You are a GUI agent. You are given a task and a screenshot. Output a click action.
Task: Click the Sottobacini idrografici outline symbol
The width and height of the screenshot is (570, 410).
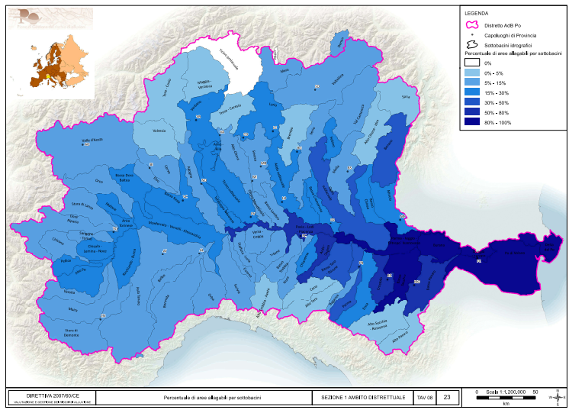point(472,45)
